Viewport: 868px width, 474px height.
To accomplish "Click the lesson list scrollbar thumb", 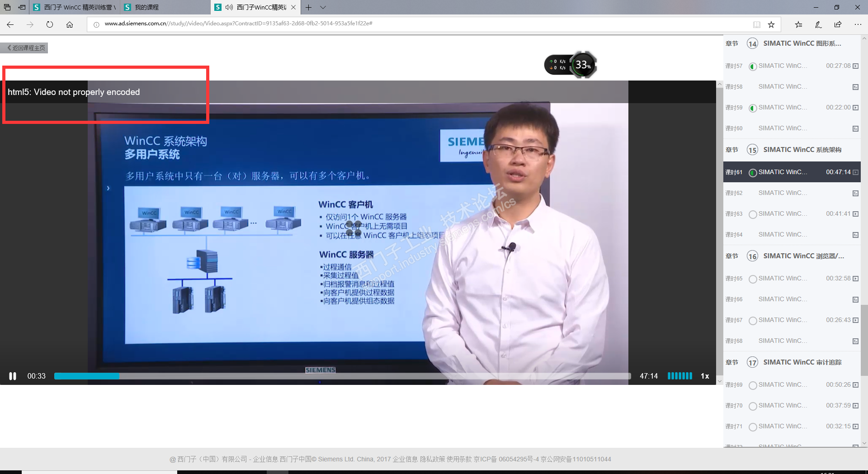I will click(x=864, y=340).
